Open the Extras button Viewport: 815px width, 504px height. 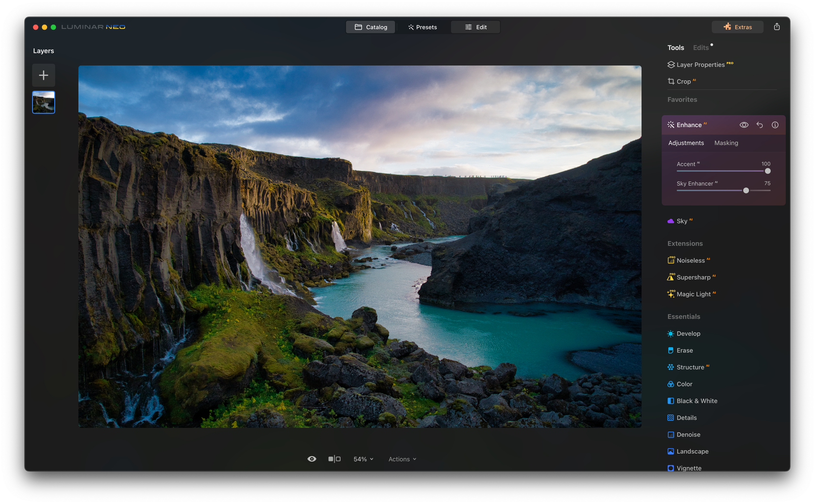click(737, 27)
